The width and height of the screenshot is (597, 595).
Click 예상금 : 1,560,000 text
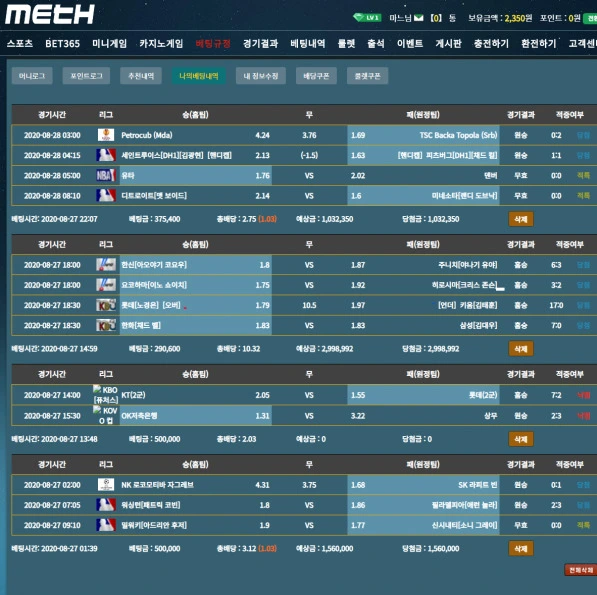(x=324, y=548)
